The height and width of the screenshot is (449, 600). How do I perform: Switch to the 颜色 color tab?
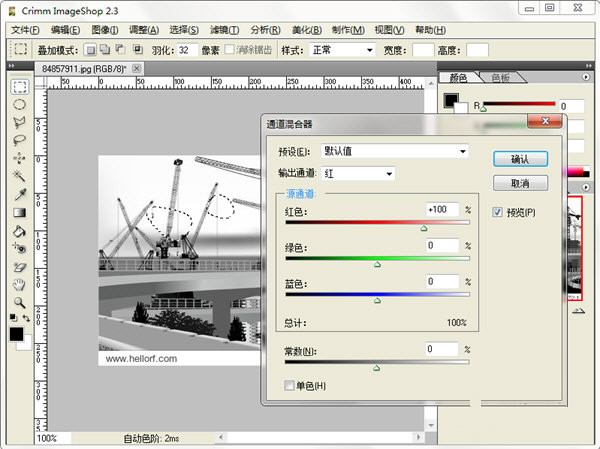458,78
